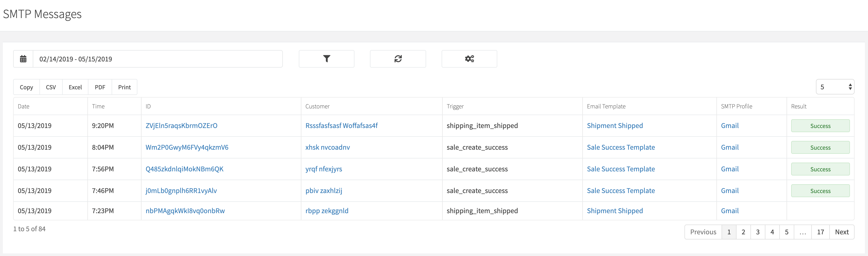The image size is (868, 256).
Task: Export table as CSV
Action: point(51,87)
